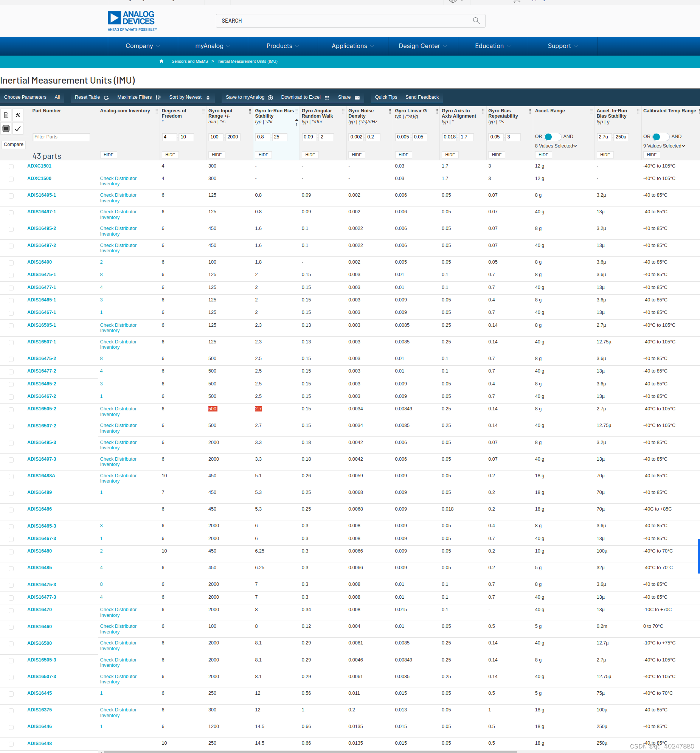Expand the Applications menu
The height and width of the screenshot is (753, 700).
pyautogui.click(x=353, y=46)
